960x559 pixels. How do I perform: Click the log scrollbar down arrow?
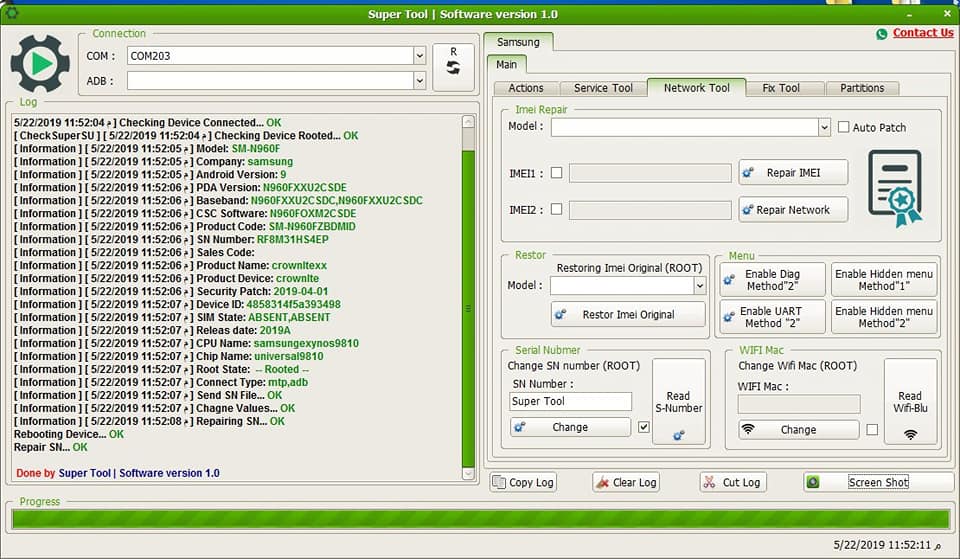tap(468, 473)
